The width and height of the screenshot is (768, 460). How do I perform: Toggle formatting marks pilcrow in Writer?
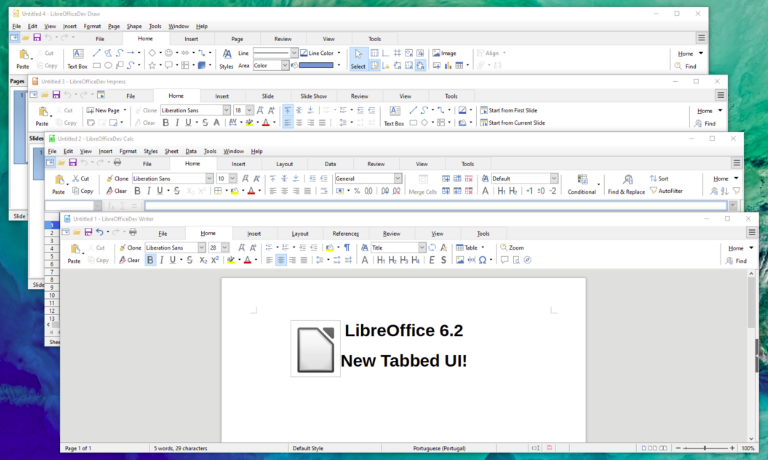point(347,247)
